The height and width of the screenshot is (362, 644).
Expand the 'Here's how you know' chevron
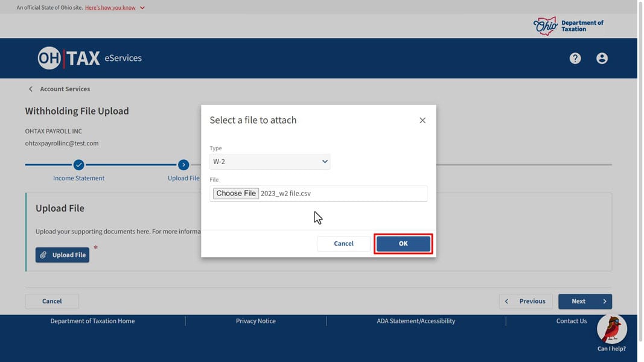tap(142, 8)
